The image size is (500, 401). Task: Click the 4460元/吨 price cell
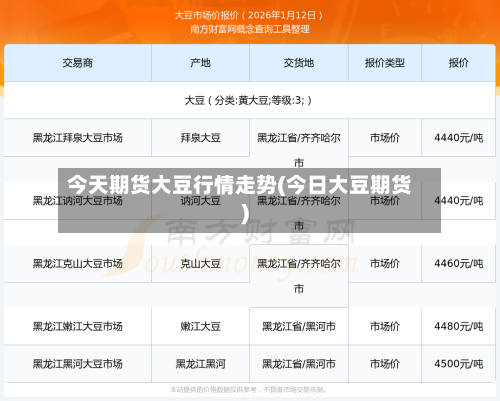(x=459, y=264)
